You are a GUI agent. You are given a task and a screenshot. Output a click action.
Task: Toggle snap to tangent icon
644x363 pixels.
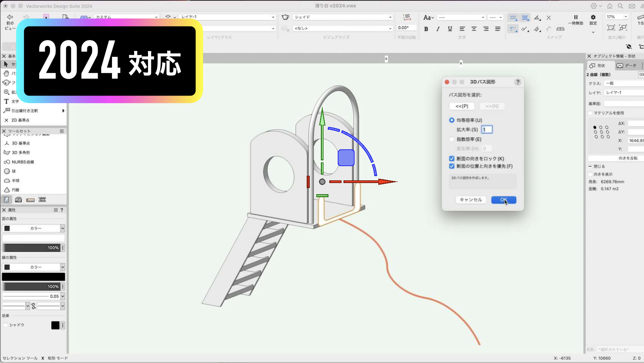549,29
